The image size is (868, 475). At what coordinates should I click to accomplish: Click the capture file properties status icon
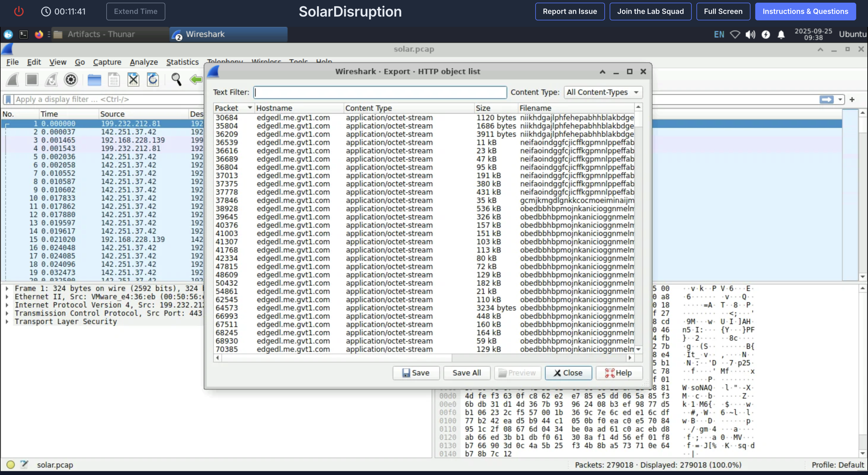[x=24, y=465]
